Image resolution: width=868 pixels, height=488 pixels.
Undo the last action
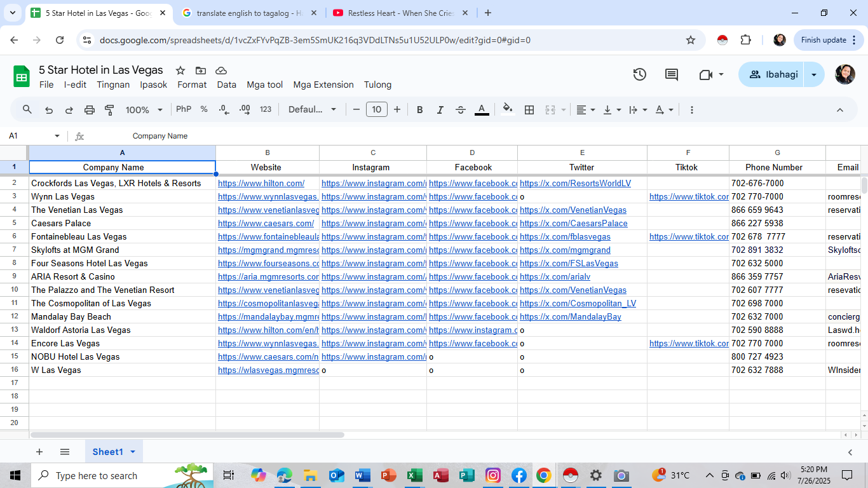coord(49,110)
